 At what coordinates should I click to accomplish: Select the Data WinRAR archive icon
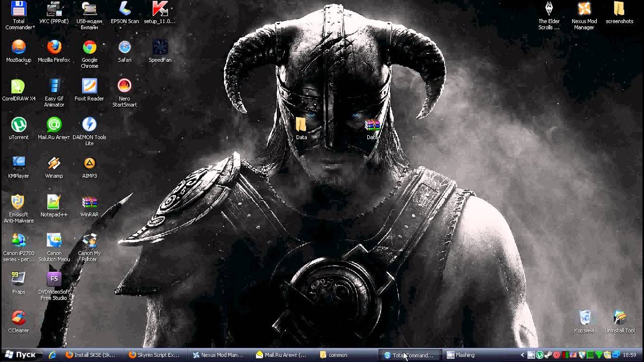click(x=372, y=129)
